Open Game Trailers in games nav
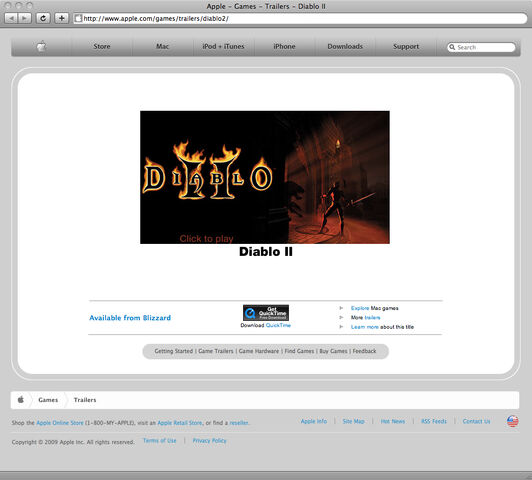 pyautogui.click(x=216, y=351)
